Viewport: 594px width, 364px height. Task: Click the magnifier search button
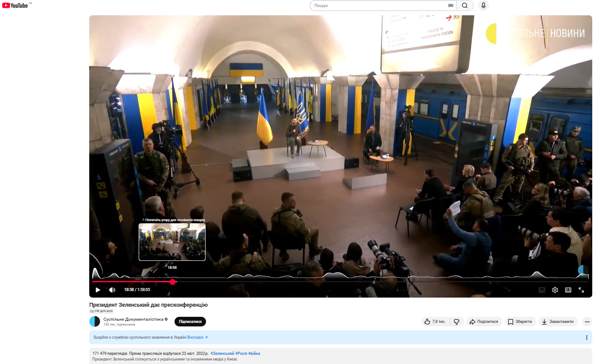[x=465, y=6]
